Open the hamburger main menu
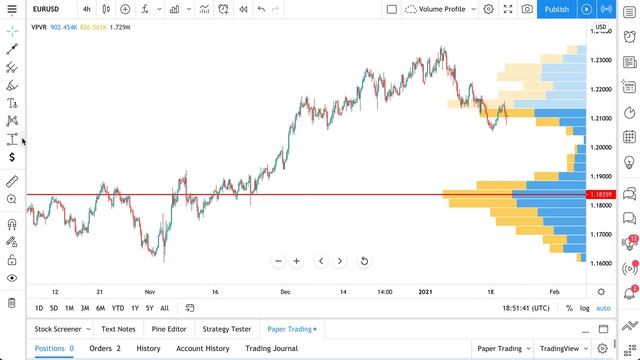This screenshot has width=640, height=360. coord(12,9)
